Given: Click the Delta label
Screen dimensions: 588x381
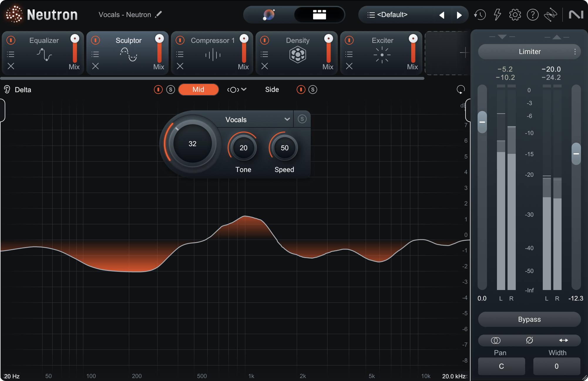Looking at the screenshot, I should click(23, 90).
